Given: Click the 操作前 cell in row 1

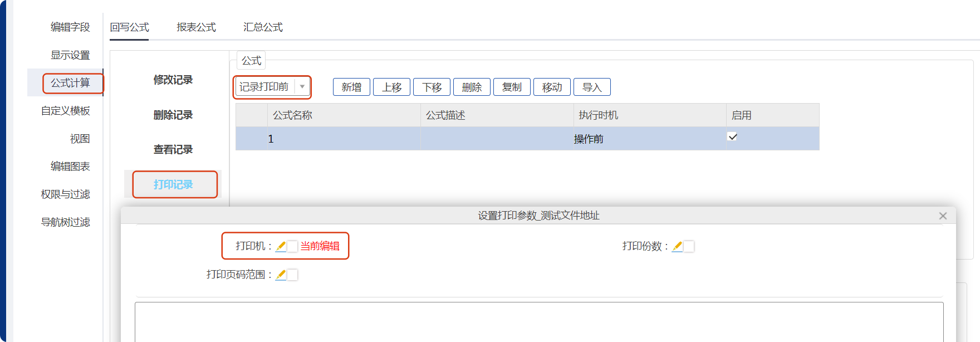Looking at the screenshot, I should [650, 139].
